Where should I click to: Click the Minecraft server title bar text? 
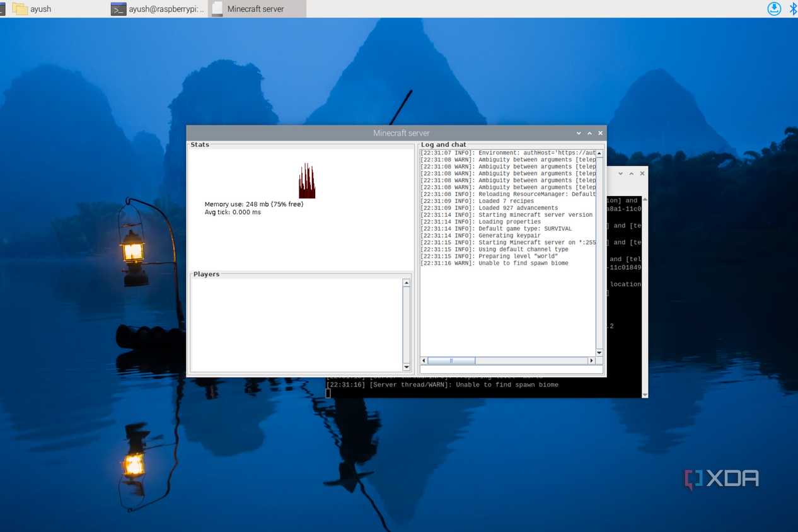pos(402,133)
